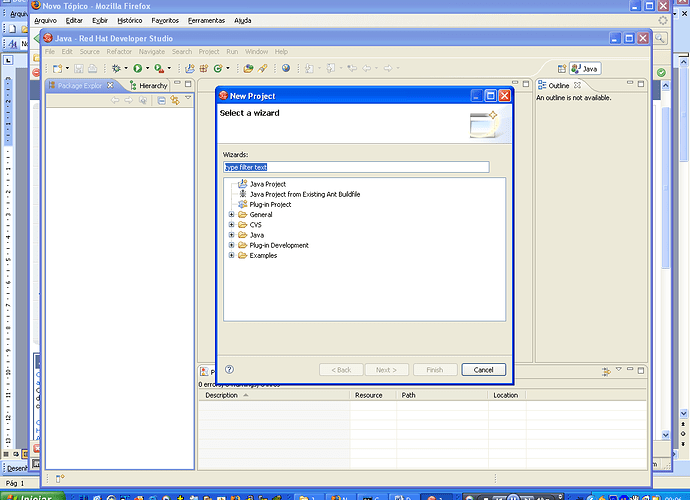This screenshot has width=690, height=500.
Task: Open the New wizard dropdown arrow
Action: click(67, 68)
